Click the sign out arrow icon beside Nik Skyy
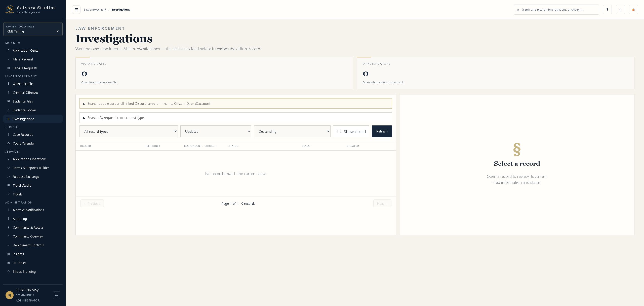 (57, 295)
